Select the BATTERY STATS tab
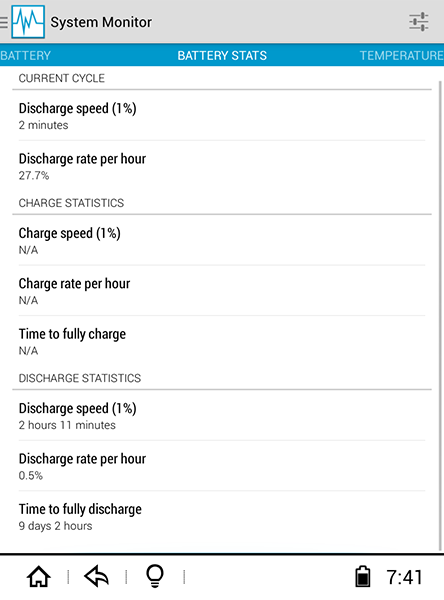This screenshot has height=600, width=444. (x=222, y=55)
